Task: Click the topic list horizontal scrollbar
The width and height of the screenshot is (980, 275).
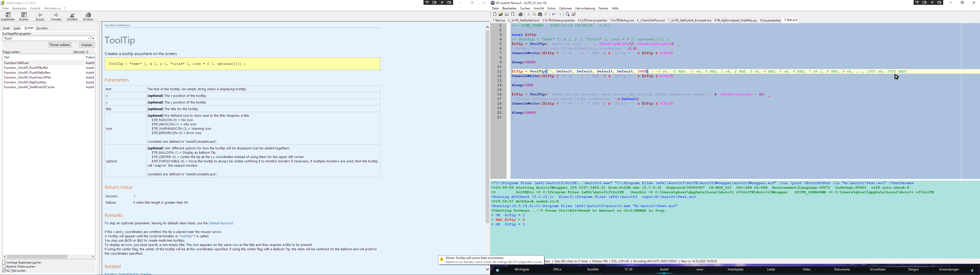Action: pos(37,257)
